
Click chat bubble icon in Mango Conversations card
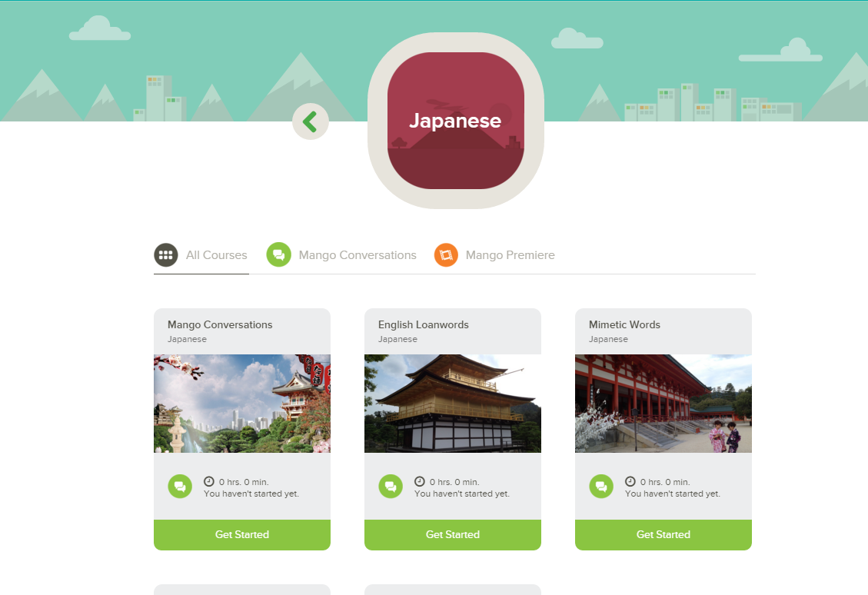click(180, 487)
